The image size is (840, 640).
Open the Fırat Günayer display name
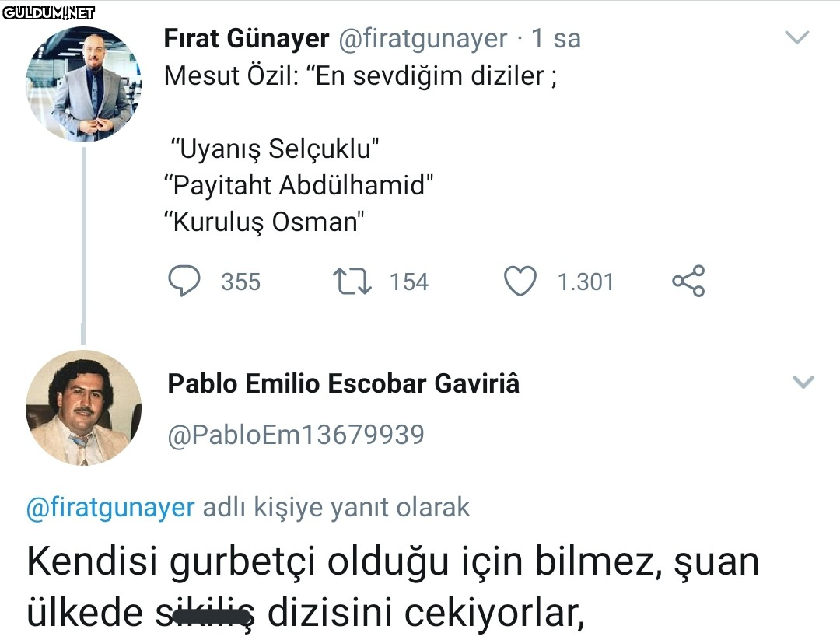click(x=247, y=38)
